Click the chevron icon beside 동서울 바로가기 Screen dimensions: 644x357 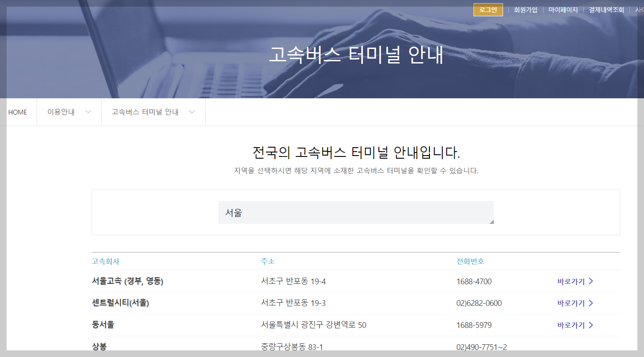[592, 325]
